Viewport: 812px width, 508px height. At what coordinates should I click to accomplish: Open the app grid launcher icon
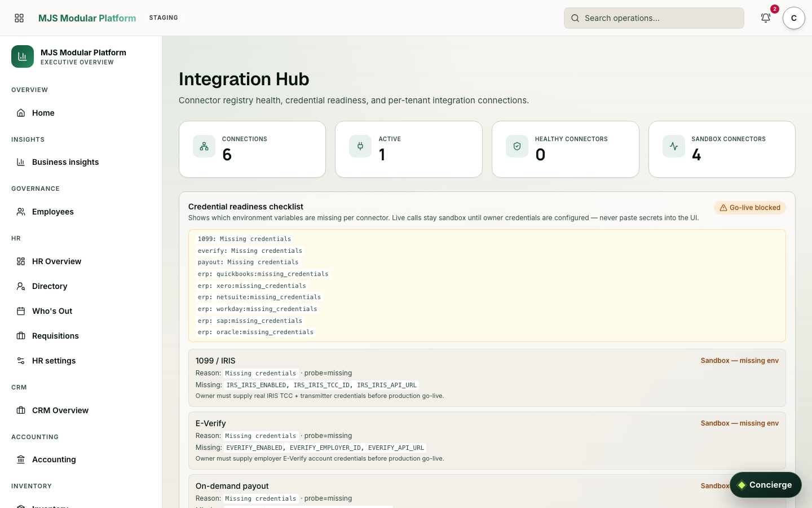pos(19,18)
